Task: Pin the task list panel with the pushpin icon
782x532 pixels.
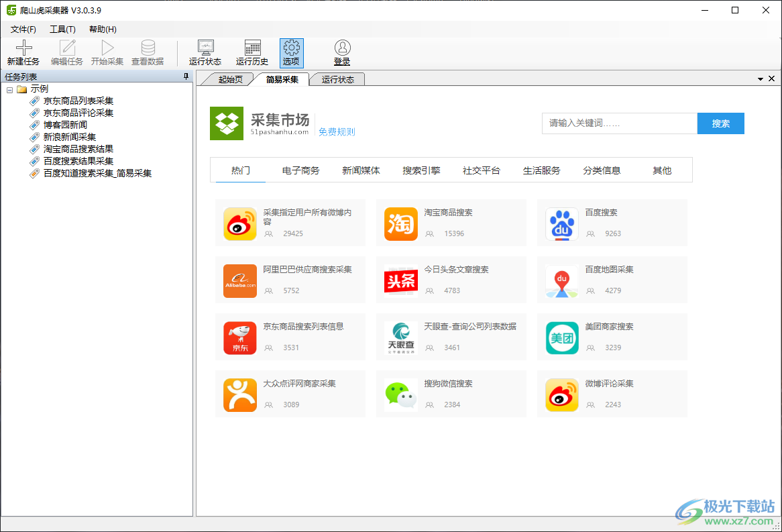Action: pos(186,76)
